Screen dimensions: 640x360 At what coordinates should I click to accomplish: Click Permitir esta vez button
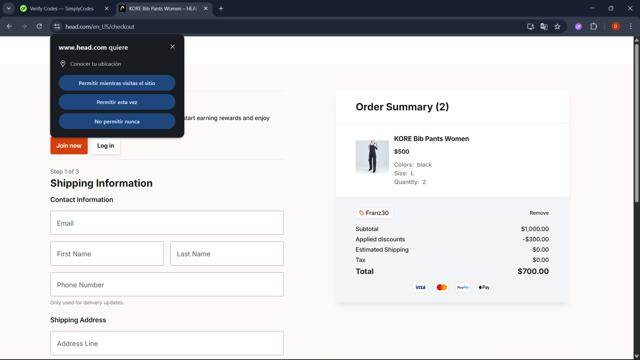[x=117, y=102]
